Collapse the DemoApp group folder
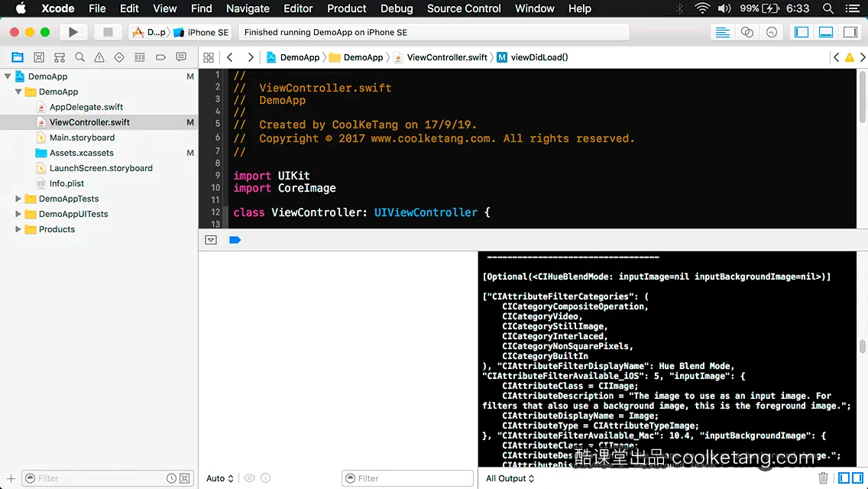Screen dimensions: 868x489 (x=18, y=92)
